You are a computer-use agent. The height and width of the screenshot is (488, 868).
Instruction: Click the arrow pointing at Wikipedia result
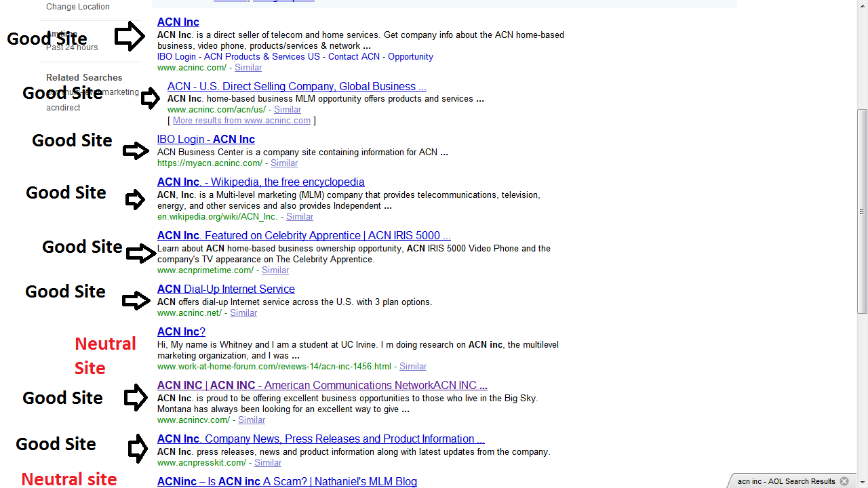pos(135,199)
